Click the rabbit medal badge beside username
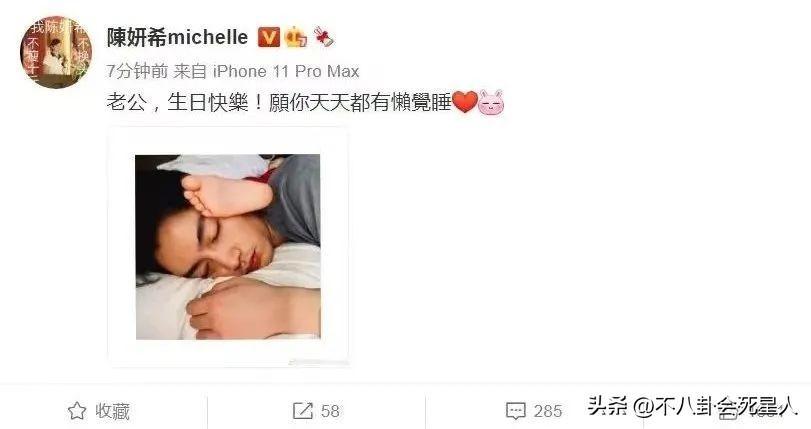This screenshot has height=429, width=811. tap(324, 37)
